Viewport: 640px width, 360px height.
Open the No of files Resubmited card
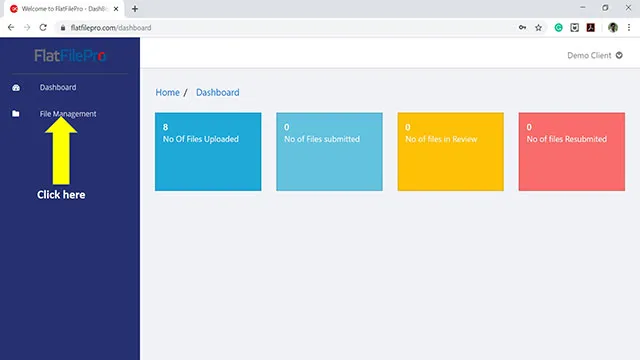tap(572, 151)
